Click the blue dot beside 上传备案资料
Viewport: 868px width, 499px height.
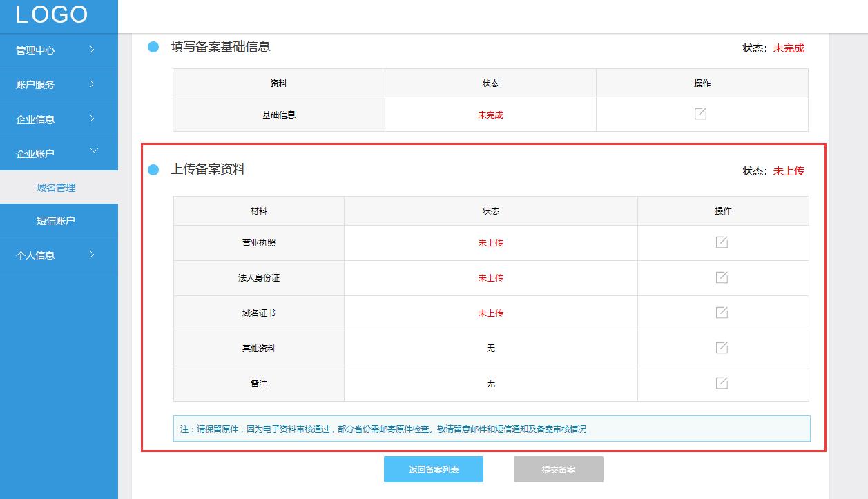tap(151, 169)
